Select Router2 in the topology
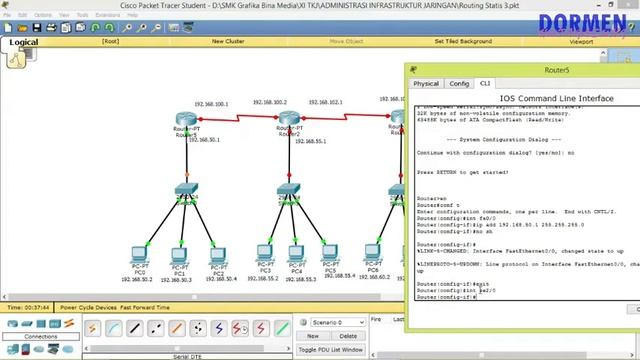 click(x=289, y=118)
